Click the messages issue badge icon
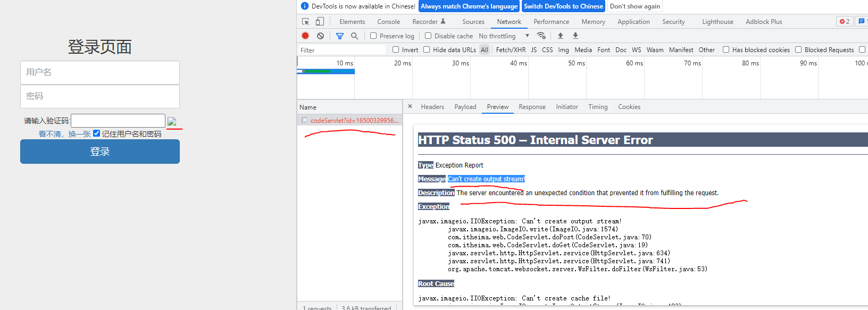This screenshot has height=310, width=868. (x=862, y=21)
